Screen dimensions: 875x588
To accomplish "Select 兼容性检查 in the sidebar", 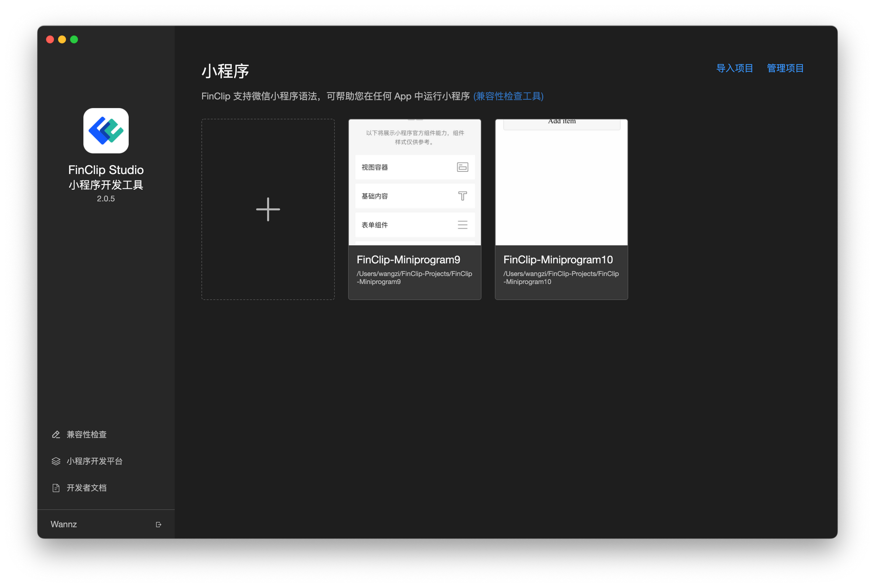I will point(87,435).
